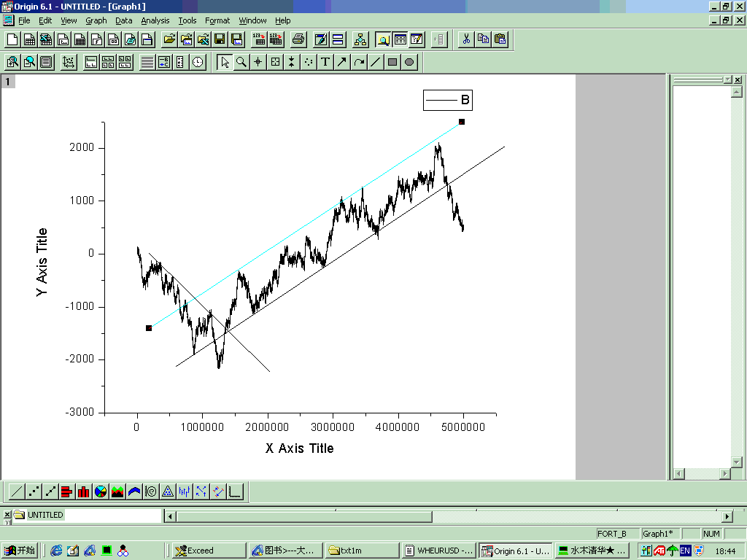Select the Text tool
Screen dimensions: 747x560
pyautogui.click(x=325, y=62)
